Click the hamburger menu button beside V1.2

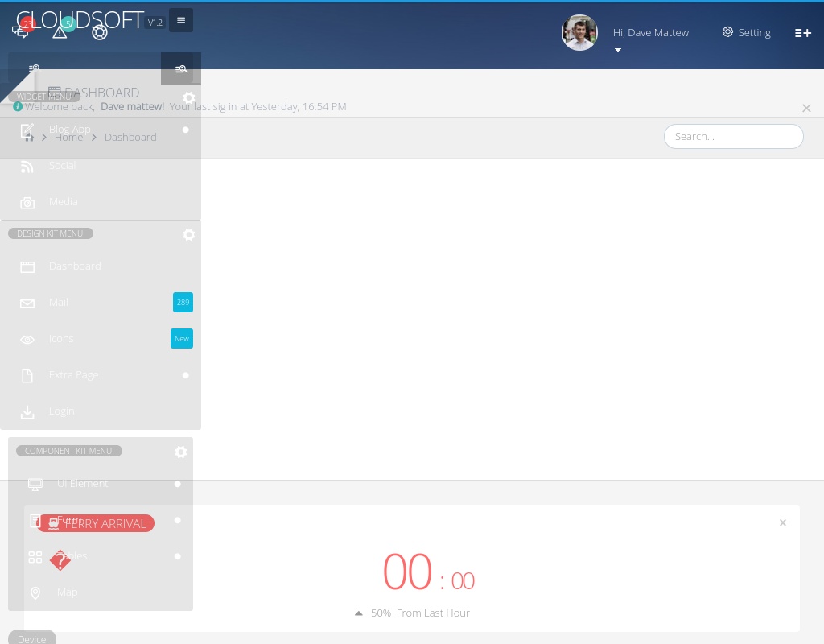coord(181,20)
